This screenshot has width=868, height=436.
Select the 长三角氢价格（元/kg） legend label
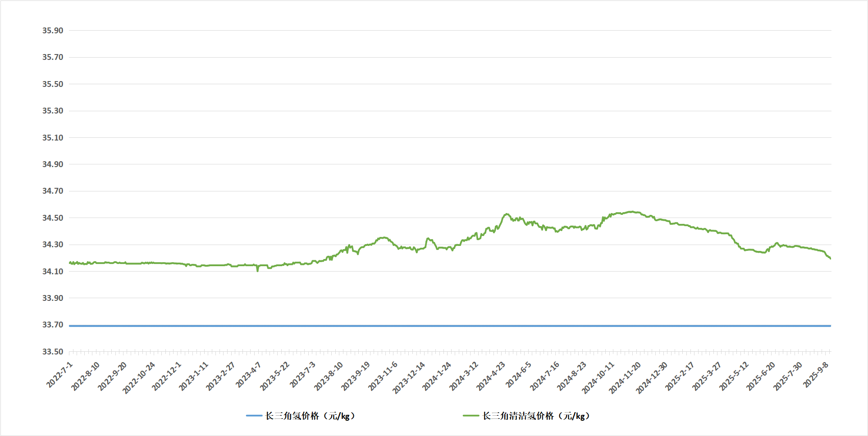pos(310,416)
